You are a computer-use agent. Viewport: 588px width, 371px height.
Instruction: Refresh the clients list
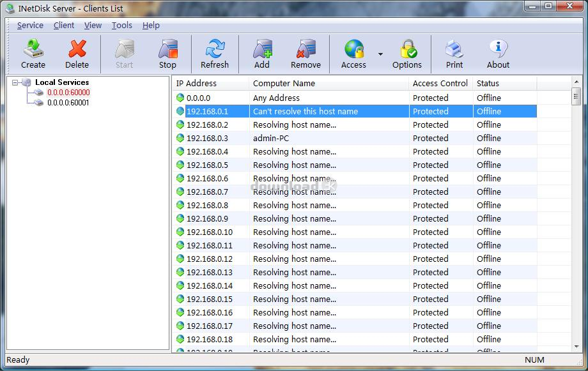point(215,49)
